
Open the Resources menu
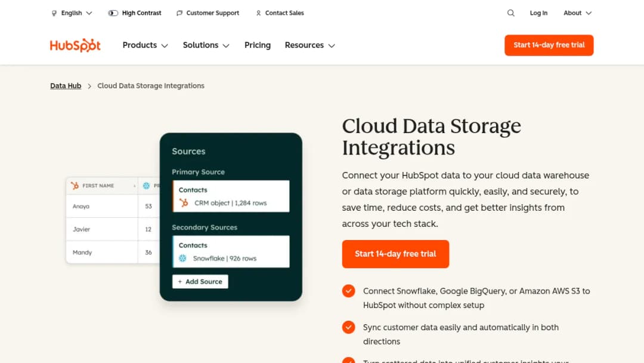(310, 45)
